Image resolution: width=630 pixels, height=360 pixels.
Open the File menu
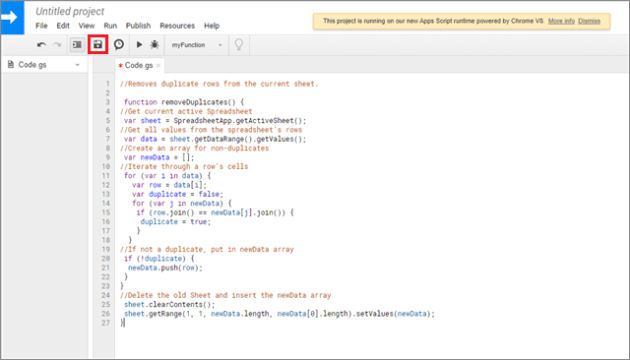(41, 26)
